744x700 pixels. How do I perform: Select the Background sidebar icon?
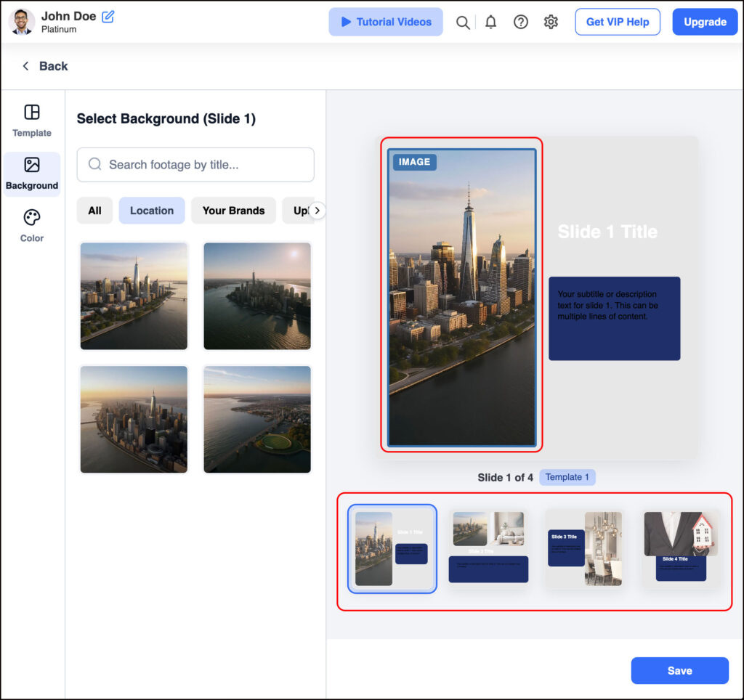click(32, 174)
